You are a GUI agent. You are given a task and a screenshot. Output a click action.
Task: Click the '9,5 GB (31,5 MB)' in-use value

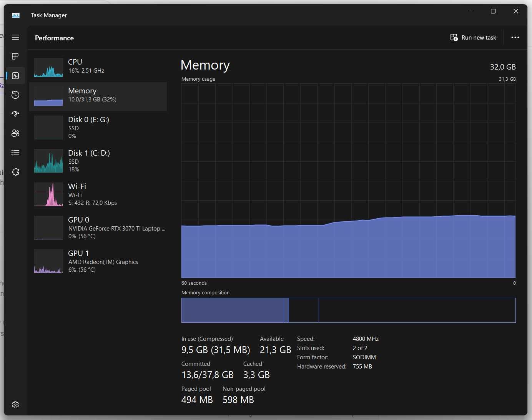tap(216, 350)
